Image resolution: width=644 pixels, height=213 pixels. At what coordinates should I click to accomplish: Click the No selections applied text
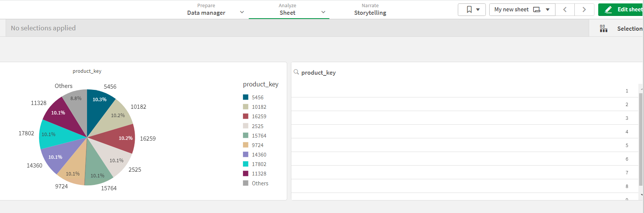click(43, 28)
